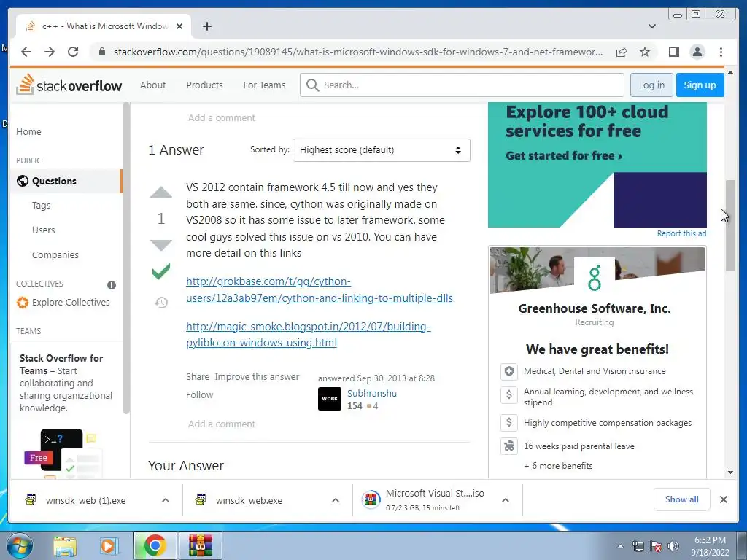Open Windows Explorer from the taskbar
Viewport: 747px width, 560px height.
65,545
